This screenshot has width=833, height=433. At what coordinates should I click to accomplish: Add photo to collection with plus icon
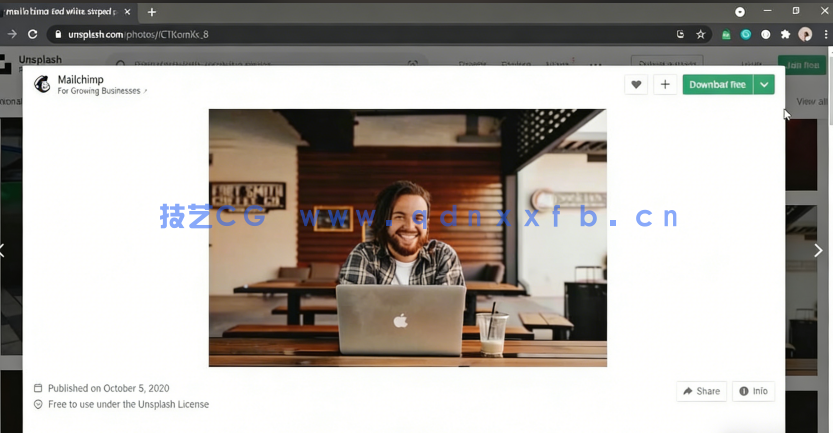(665, 85)
